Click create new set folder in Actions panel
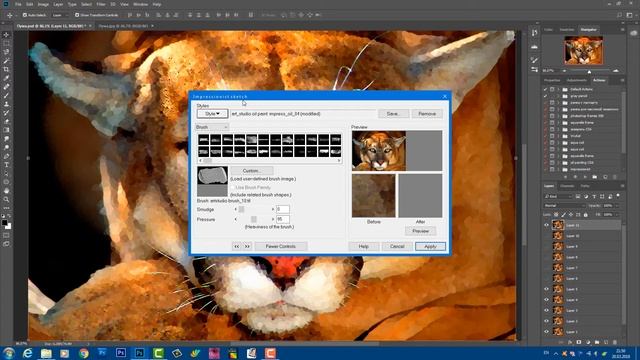This screenshot has width=640, height=360. 595,177
